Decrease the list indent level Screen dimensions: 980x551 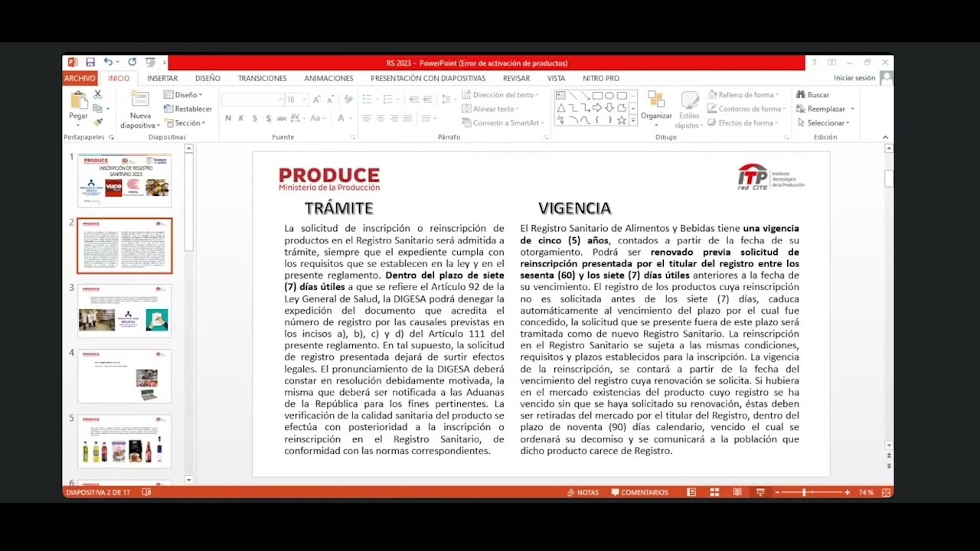414,99
